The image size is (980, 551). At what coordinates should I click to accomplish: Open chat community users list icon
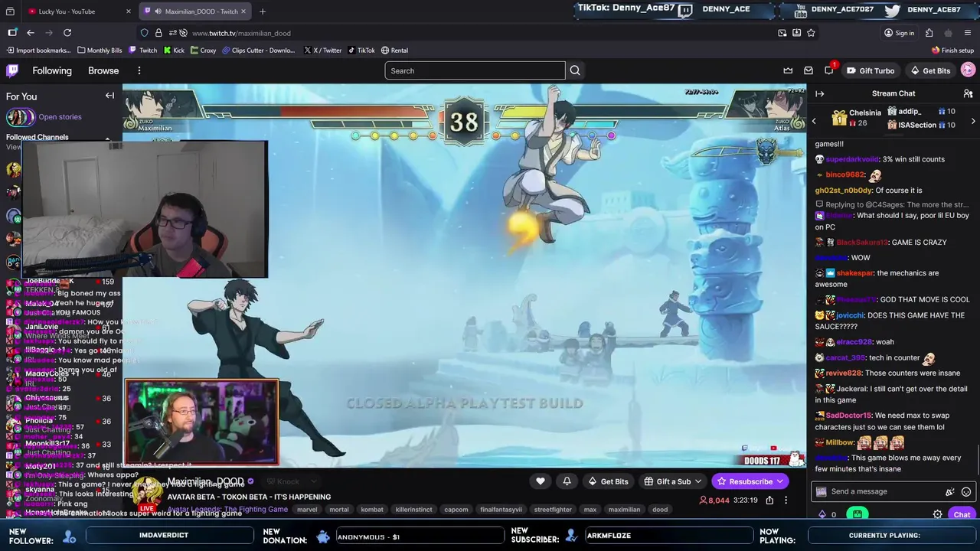pyautogui.click(x=968, y=93)
